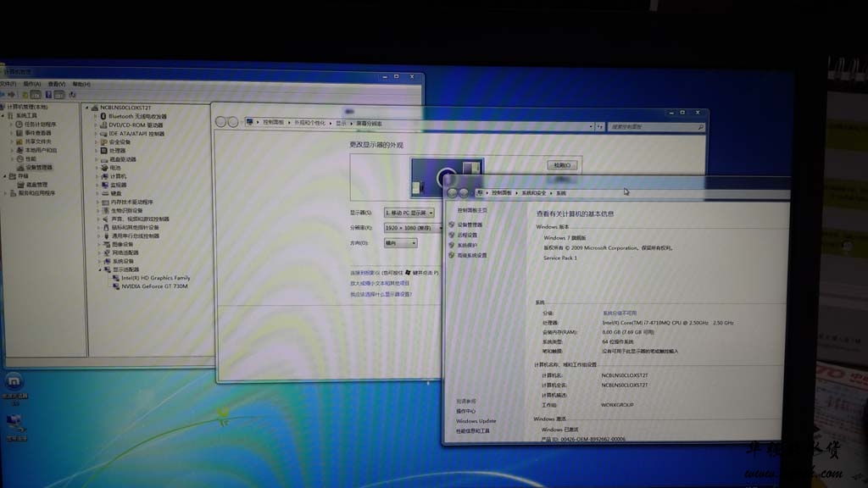Screen dimensions: 868x488
Task: Open the lower computer desktop icon
Action: pos(15,424)
